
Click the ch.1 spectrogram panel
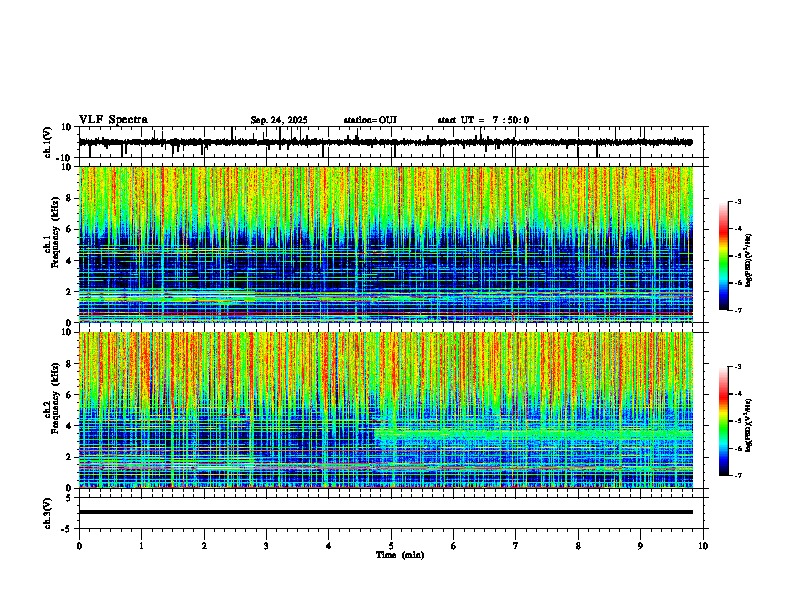click(x=385, y=244)
